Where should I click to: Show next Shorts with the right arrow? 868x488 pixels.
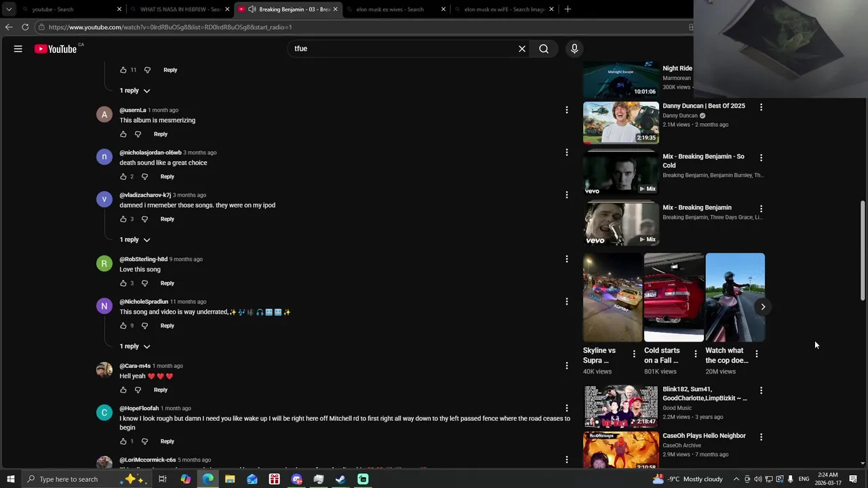[763, 307]
